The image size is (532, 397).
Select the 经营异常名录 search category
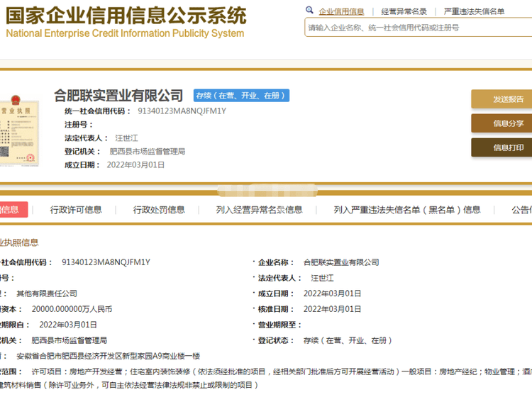pyautogui.click(x=404, y=11)
